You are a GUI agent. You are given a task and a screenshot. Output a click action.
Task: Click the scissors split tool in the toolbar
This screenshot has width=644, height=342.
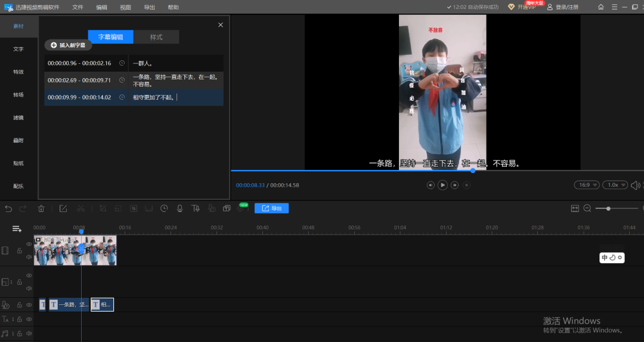(x=81, y=208)
